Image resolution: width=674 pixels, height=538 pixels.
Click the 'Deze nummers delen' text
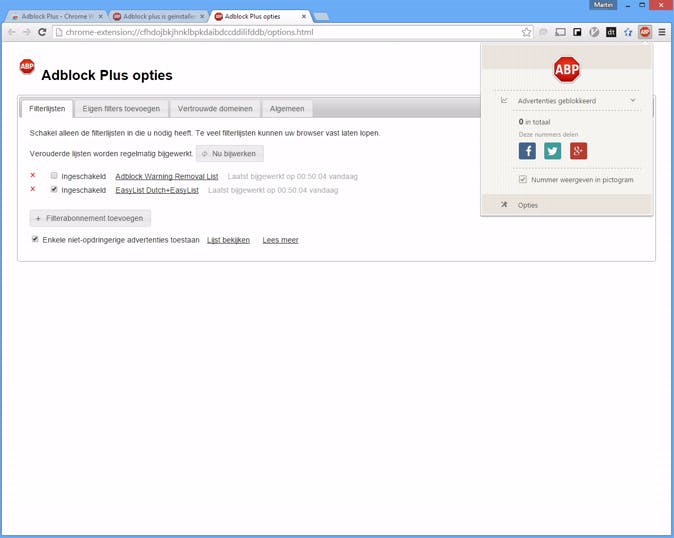tap(548, 134)
